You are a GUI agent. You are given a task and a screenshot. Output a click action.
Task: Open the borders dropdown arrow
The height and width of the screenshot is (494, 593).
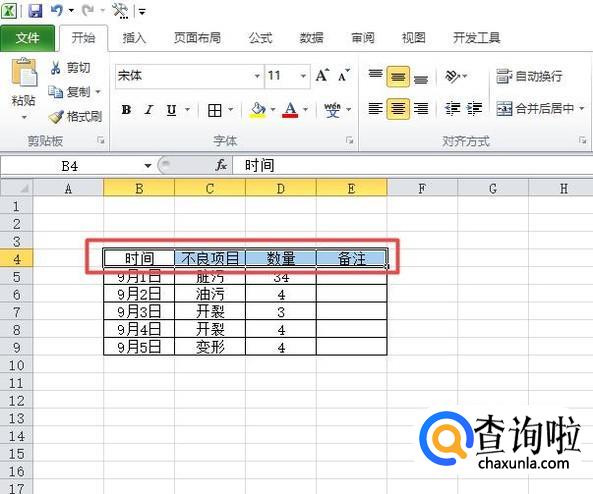tap(231, 110)
